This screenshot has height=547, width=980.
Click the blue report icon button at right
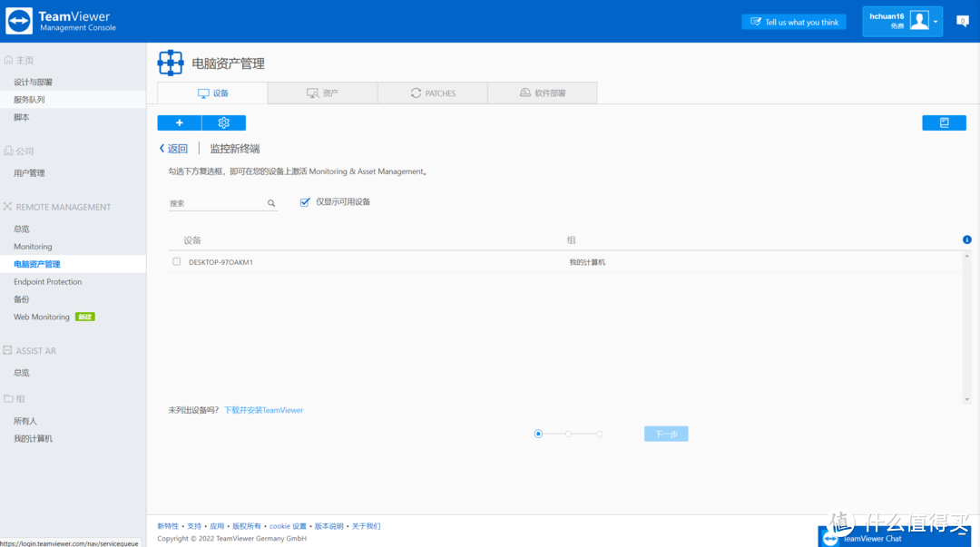point(944,123)
